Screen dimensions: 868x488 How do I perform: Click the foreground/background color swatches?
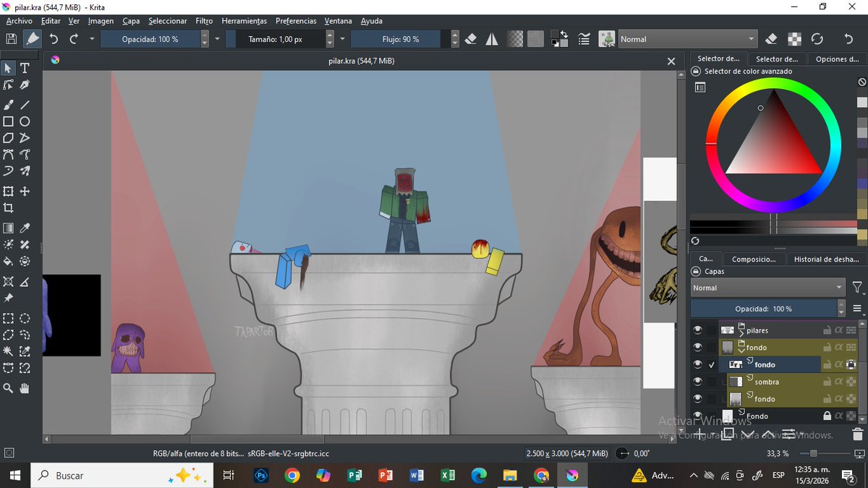[558, 39]
